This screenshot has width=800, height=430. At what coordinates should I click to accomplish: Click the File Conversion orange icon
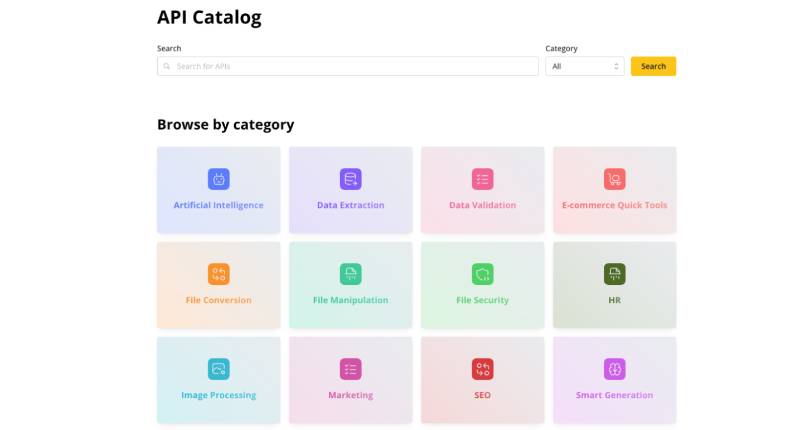click(x=218, y=274)
